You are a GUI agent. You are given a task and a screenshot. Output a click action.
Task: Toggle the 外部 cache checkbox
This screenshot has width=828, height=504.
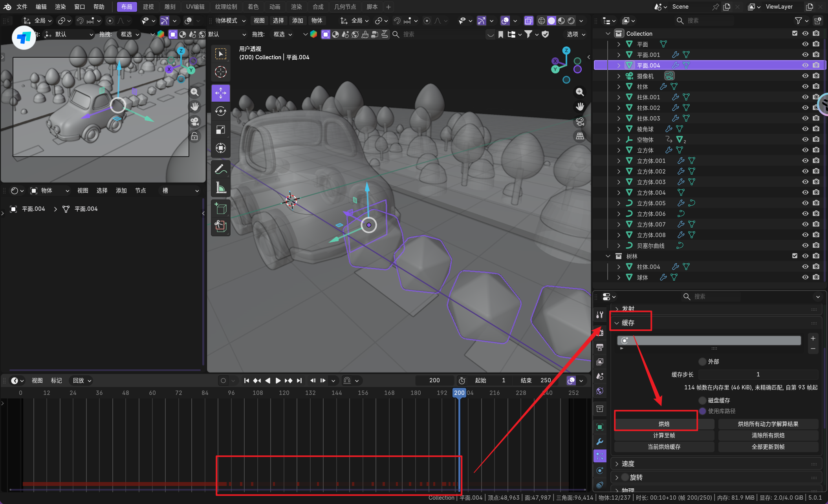(703, 362)
